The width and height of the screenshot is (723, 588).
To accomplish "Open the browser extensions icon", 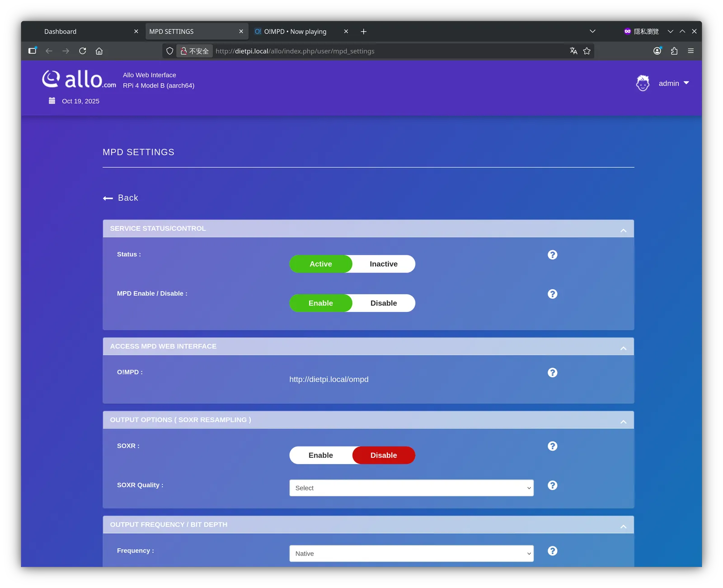I will coord(674,51).
